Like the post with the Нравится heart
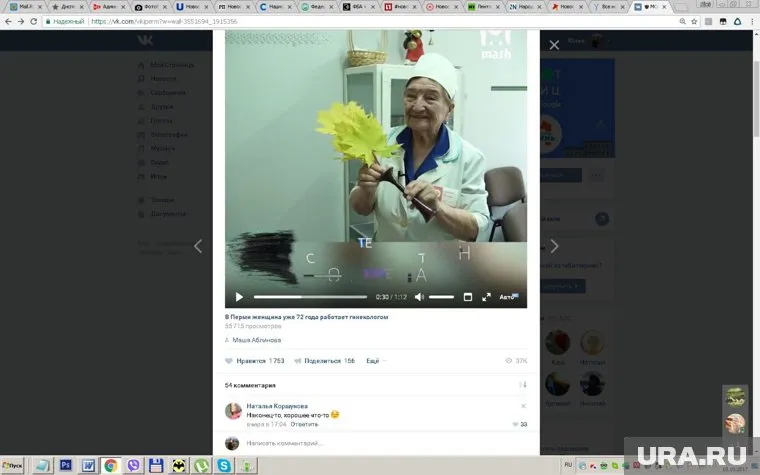The height and width of the screenshot is (475, 760). coord(254,361)
